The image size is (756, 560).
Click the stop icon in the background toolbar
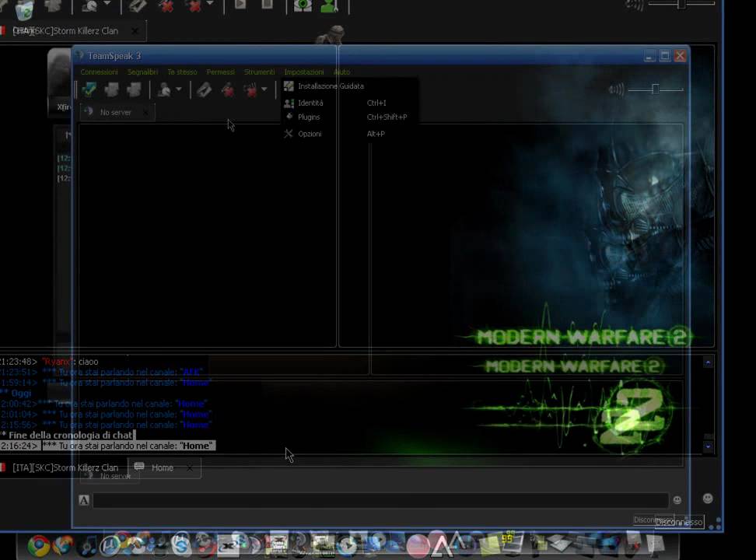coord(267,5)
